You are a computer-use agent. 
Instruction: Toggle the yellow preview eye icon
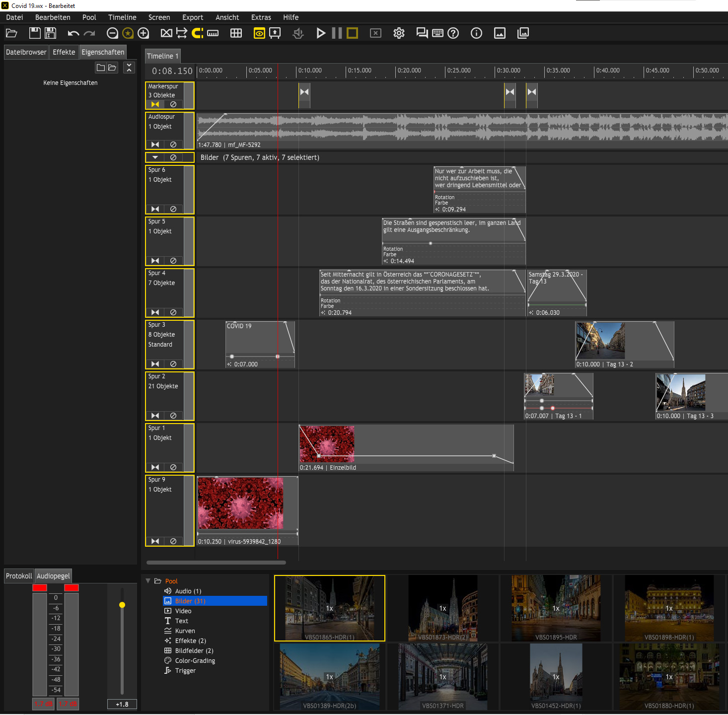tap(259, 33)
